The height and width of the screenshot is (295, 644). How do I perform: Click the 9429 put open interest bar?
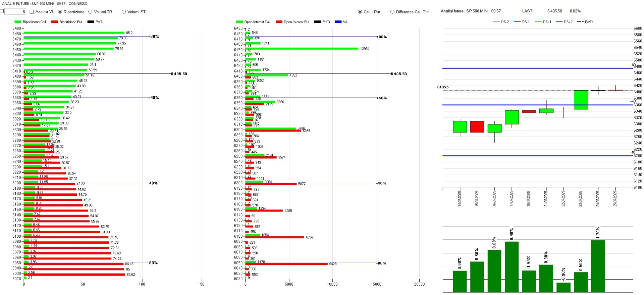point(286,264)
